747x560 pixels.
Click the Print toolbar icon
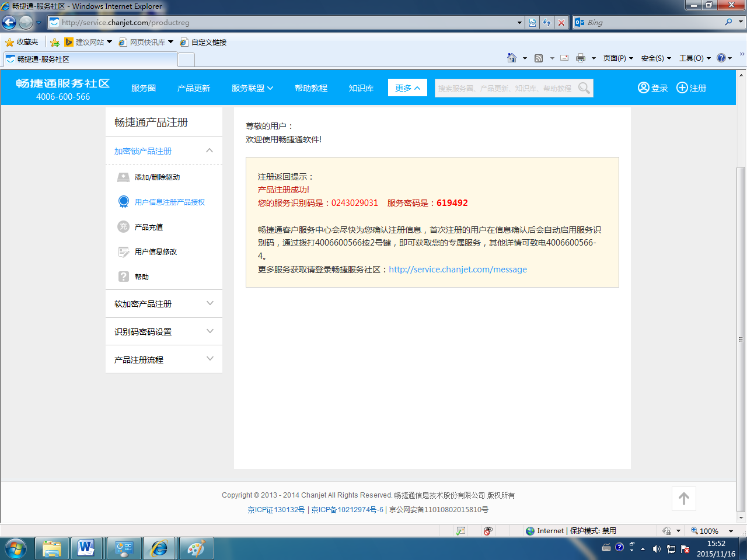point(581,58)
